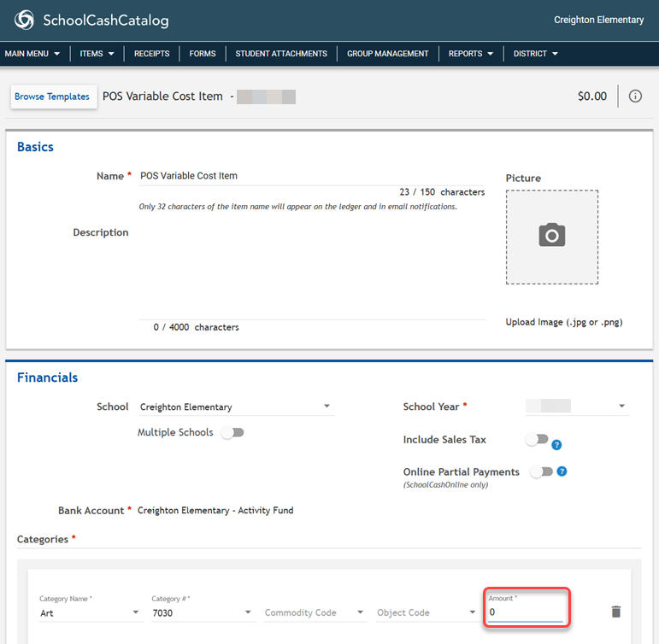
Task: Click Upload Image (.jpg or .png) text
Action: click(x=563, y=322)
